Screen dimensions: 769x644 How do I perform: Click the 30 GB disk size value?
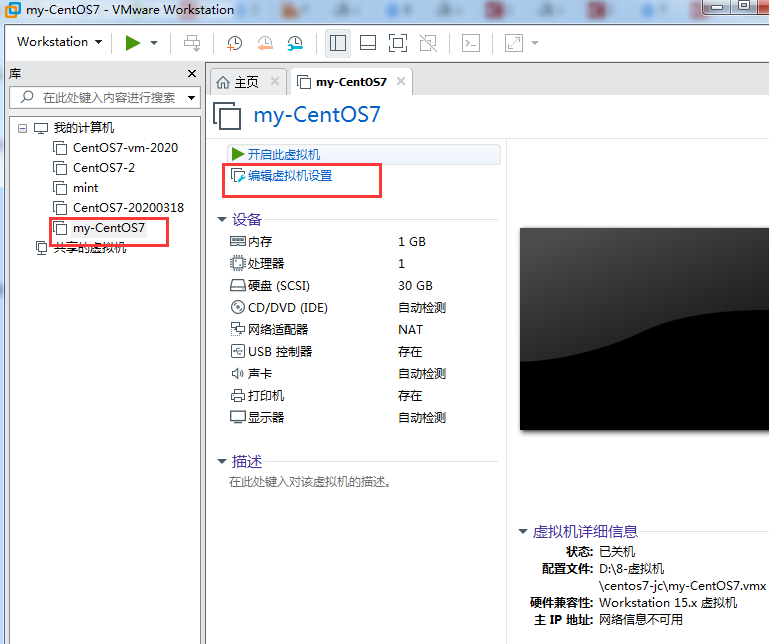[415, 285]
